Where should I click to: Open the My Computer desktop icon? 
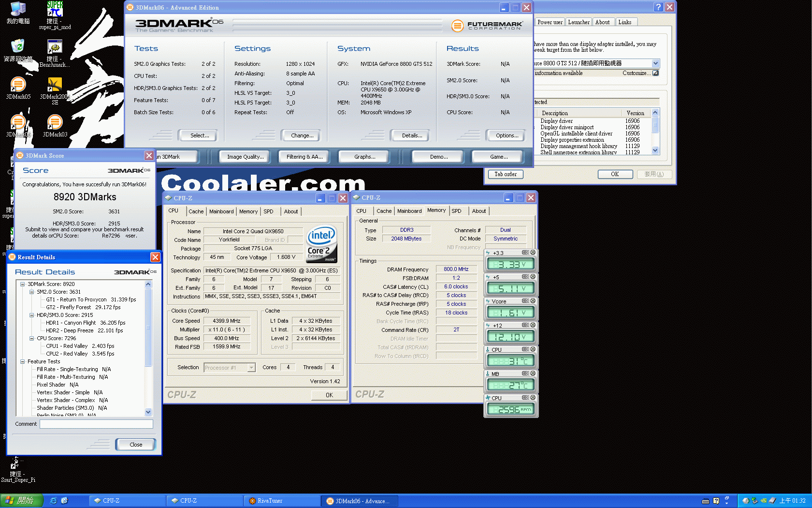(x=18, y=13)
